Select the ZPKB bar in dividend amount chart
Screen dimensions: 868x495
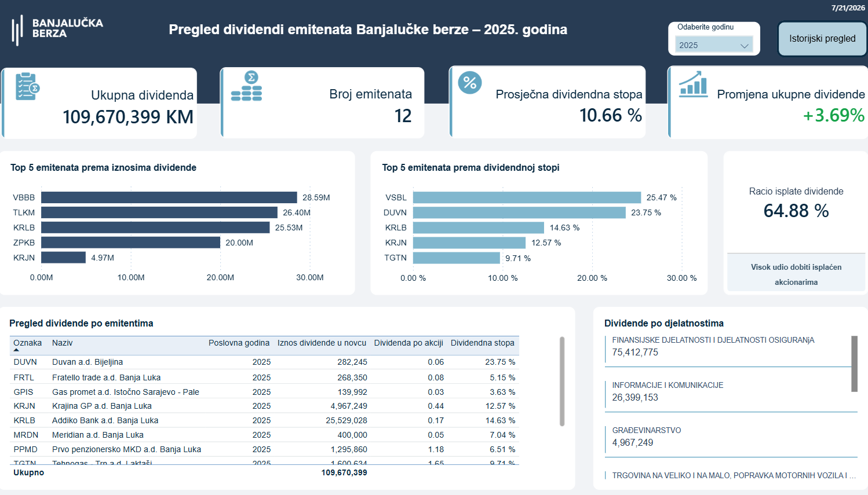click(x=130, y=243)
